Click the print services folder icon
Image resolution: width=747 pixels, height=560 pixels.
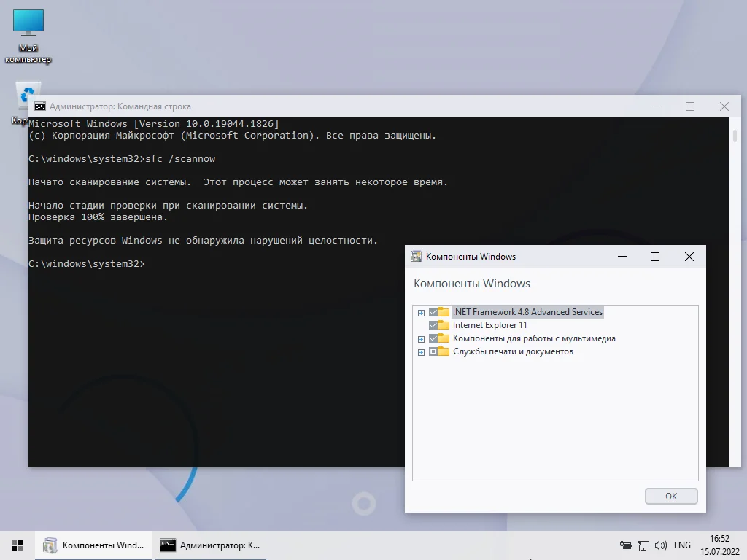[444, 351]
